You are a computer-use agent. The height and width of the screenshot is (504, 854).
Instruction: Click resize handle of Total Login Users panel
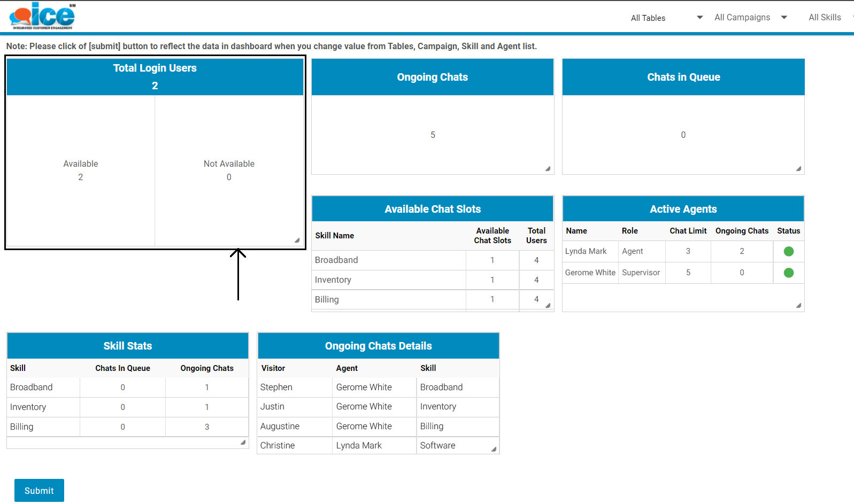297,241
